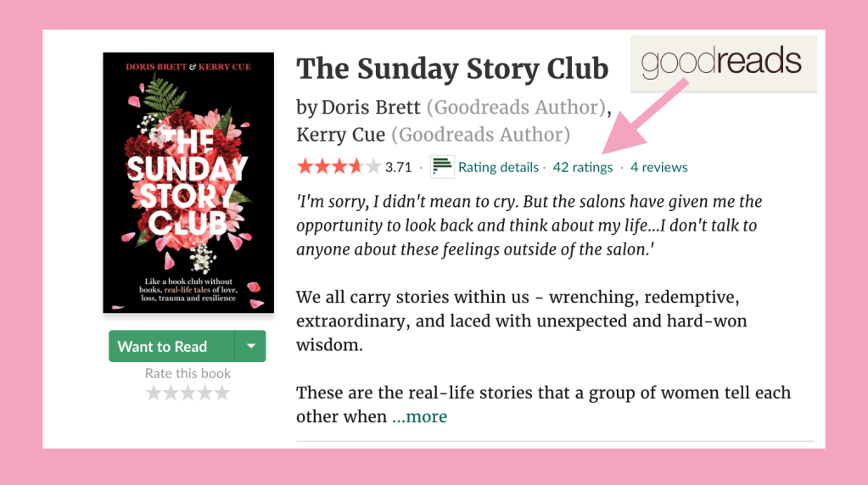Click the green rating details chart icon

click(442, 167)
